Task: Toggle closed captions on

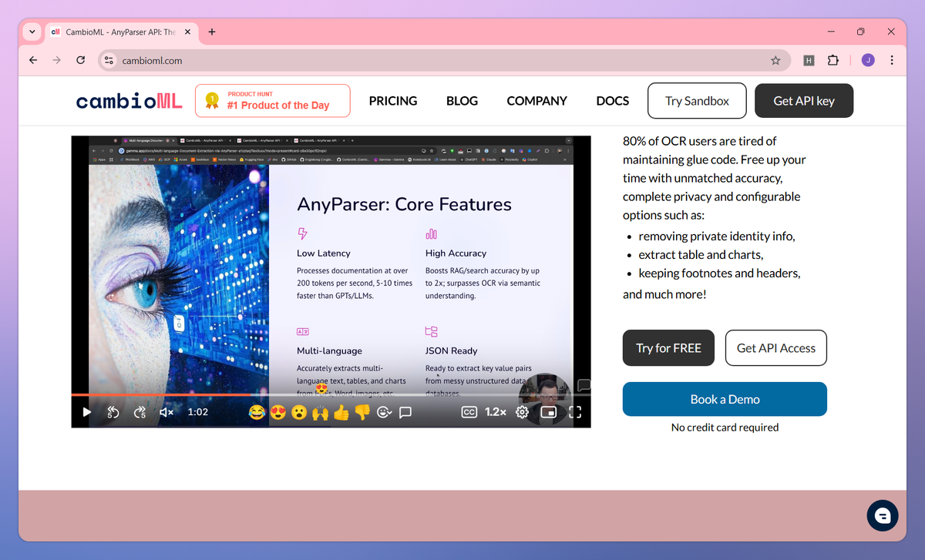Action: 469,412
